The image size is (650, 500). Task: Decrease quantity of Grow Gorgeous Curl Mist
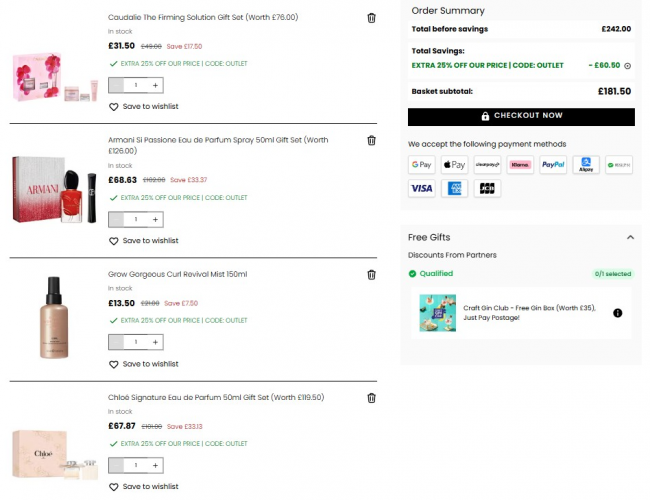pyautogui.click(x=116, y=342)
